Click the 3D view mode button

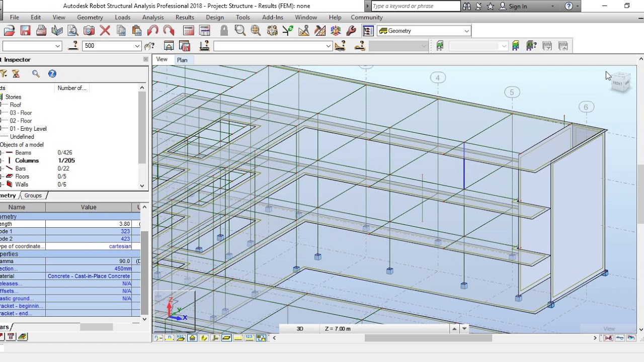pos(300,328)
